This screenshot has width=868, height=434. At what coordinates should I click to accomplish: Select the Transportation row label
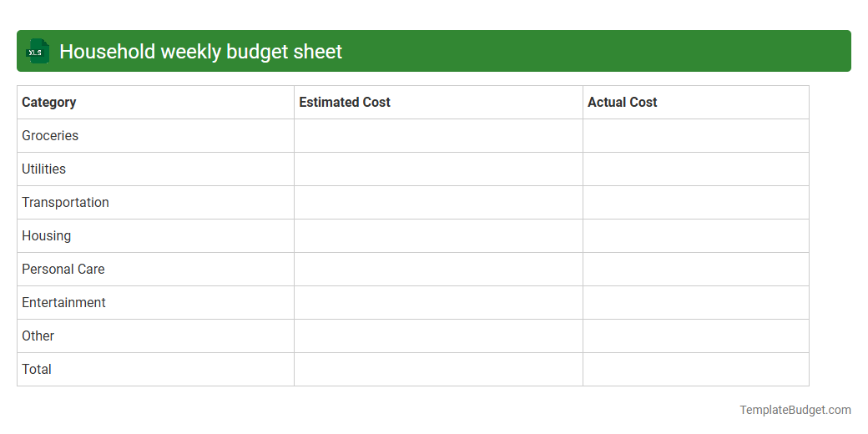(65, 203)
